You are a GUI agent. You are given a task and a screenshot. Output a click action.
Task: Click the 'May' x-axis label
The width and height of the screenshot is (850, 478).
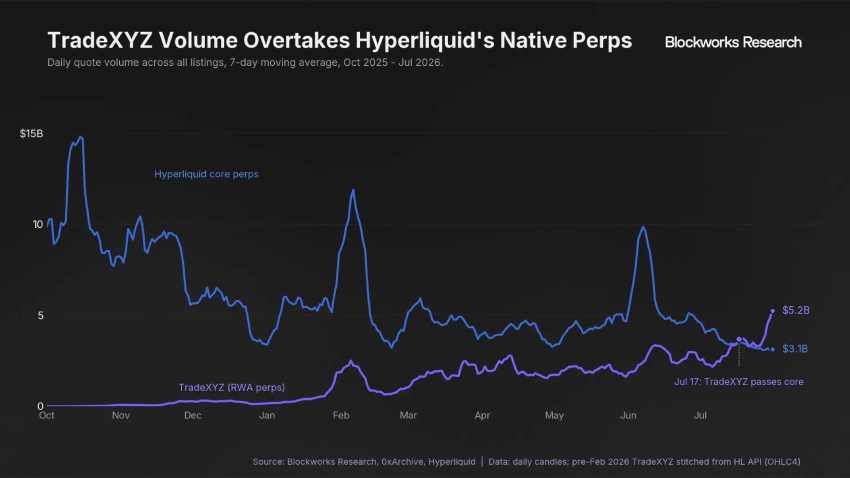coord(554,416)
